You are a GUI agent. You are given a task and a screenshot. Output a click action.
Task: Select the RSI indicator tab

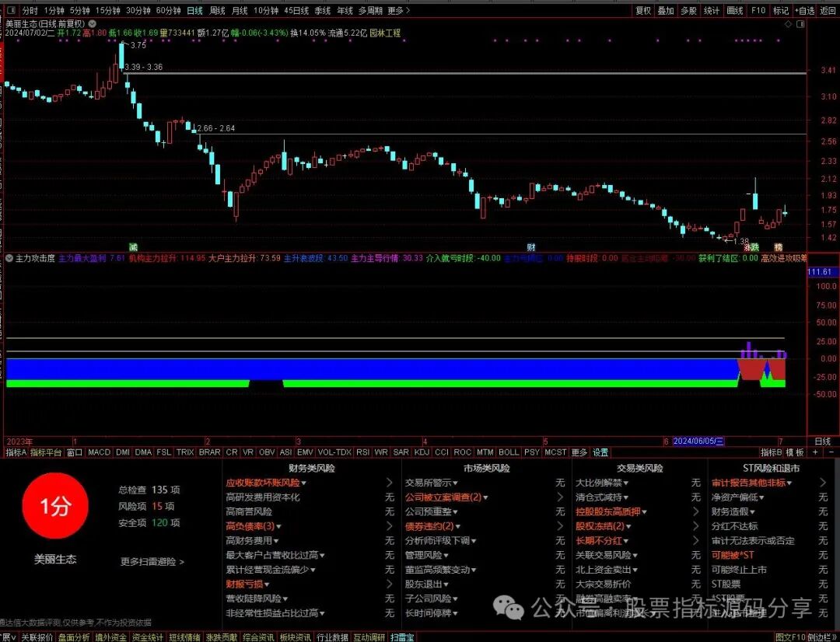[x=362, y=452]
